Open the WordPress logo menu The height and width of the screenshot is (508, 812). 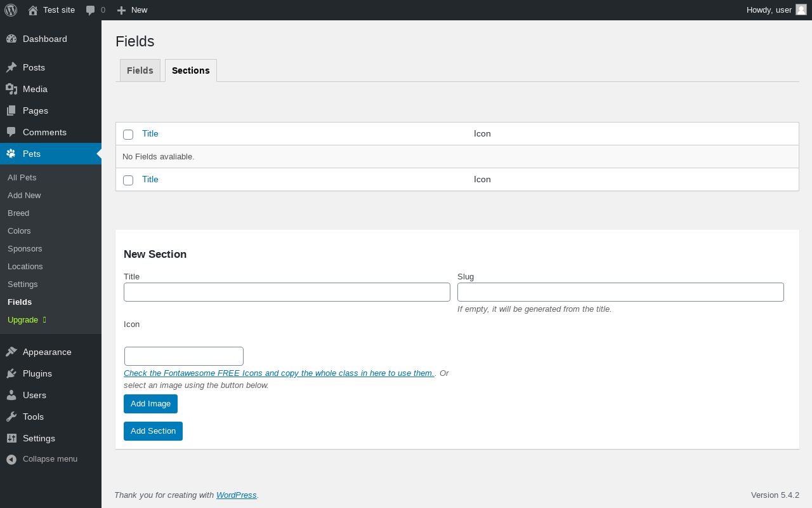tap(11, 10)
